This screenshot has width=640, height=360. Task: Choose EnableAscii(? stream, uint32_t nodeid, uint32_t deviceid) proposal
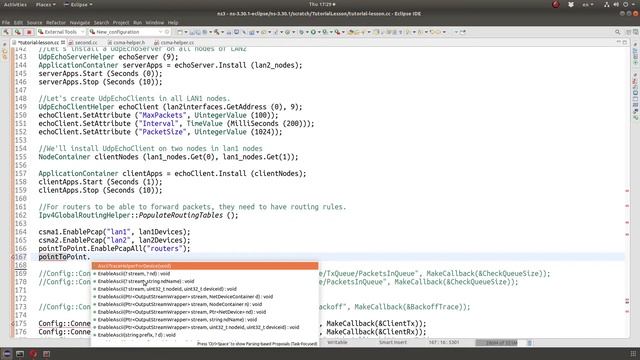pos(204,289)
